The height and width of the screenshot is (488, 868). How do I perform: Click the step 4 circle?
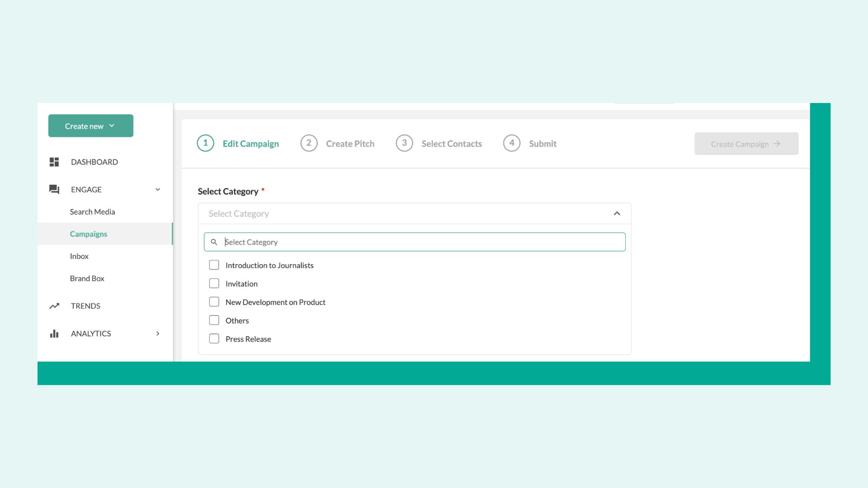click(x=512, y=143)
